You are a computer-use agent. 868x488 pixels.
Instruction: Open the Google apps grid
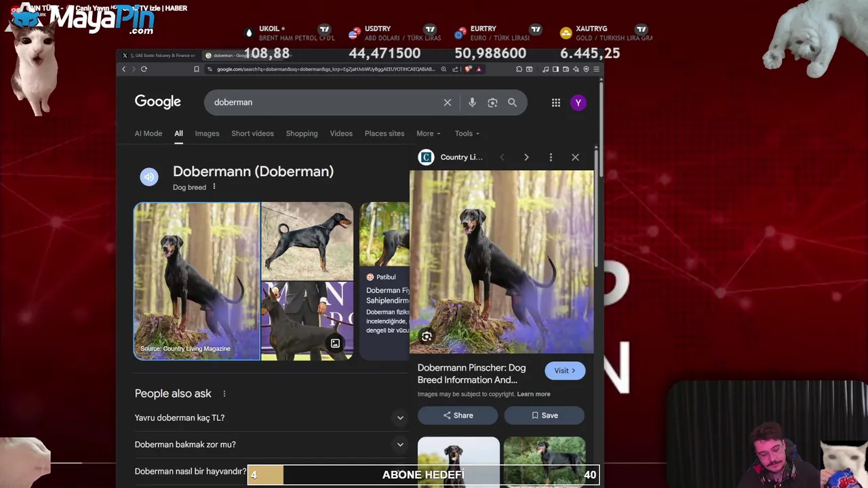[x=556, y=102]
